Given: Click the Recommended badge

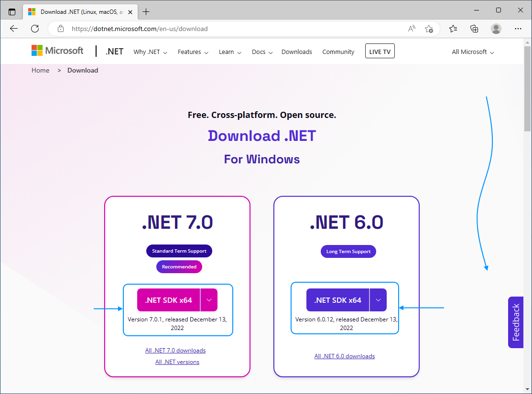Looking at the screenshot, I should coord(179,267).
